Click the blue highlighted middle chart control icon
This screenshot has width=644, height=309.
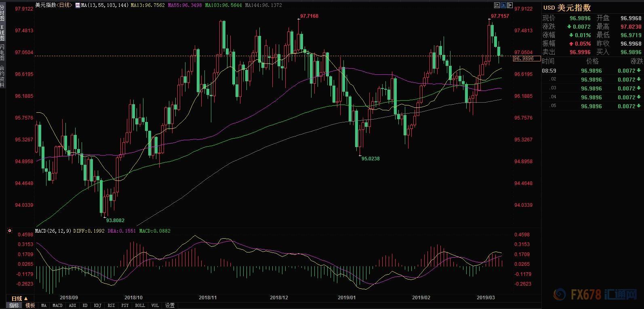coord(503,5)
